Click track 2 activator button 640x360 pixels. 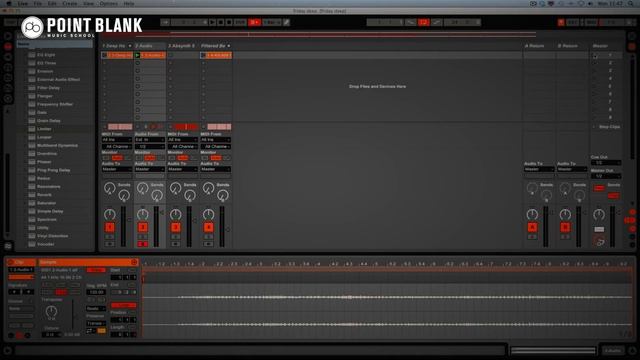[143, 227]
